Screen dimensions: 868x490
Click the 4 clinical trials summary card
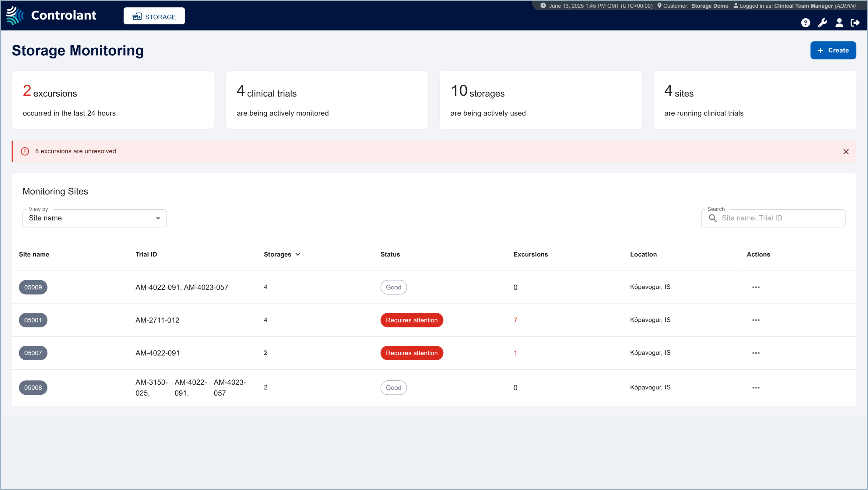327,100
